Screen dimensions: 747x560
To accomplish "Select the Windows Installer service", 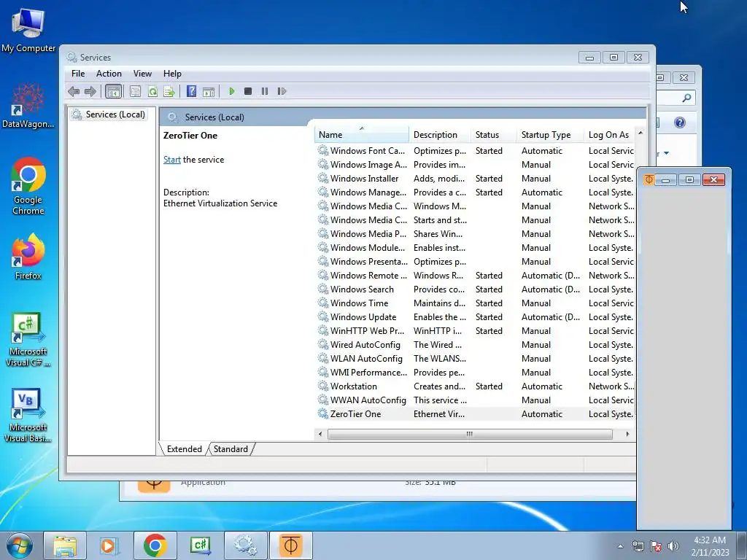I will (475, 178).
